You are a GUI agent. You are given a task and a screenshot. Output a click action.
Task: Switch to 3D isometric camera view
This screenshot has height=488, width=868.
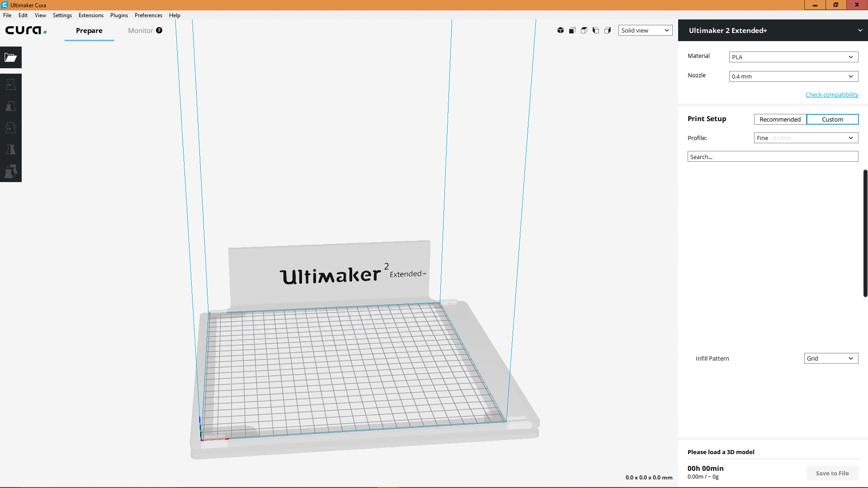[x=561, y=30]
